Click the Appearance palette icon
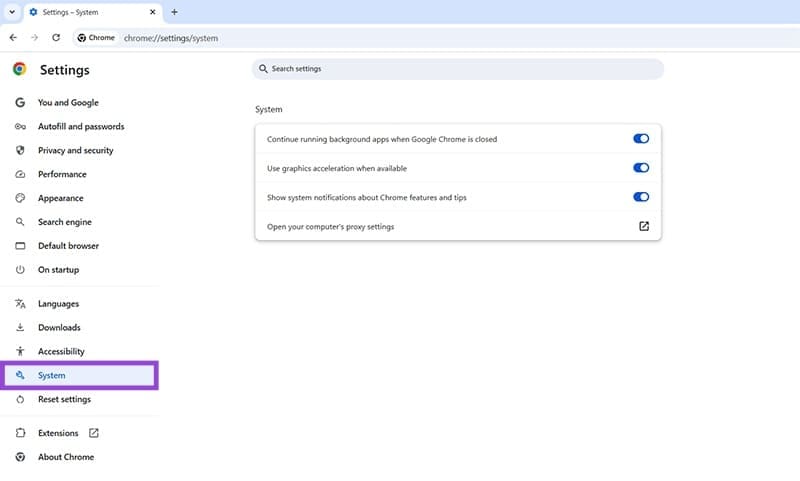Image resolution: width=800 pixels, height=481 pixels. click(x=20, y=198)
